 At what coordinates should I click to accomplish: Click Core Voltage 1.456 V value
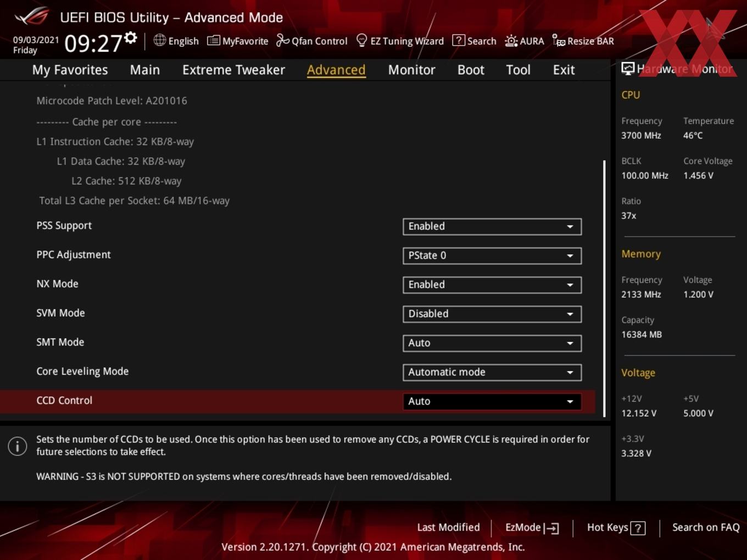(698, 176)
